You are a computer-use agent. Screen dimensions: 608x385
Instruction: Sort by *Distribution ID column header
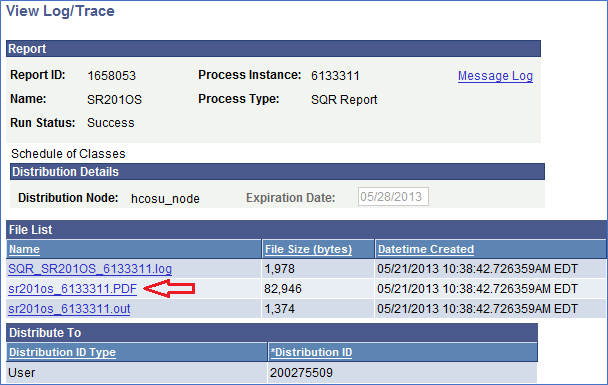[311, 352]
